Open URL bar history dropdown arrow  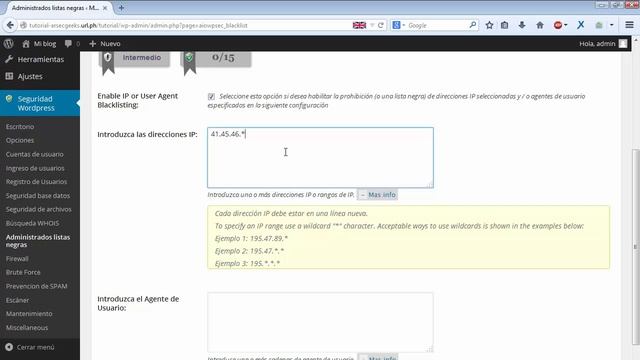coord(372,25)
